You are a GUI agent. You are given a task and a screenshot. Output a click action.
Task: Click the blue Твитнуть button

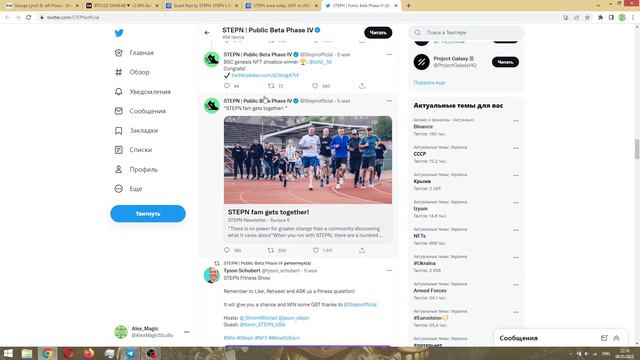pyautogui.click(x=148, y=213)
